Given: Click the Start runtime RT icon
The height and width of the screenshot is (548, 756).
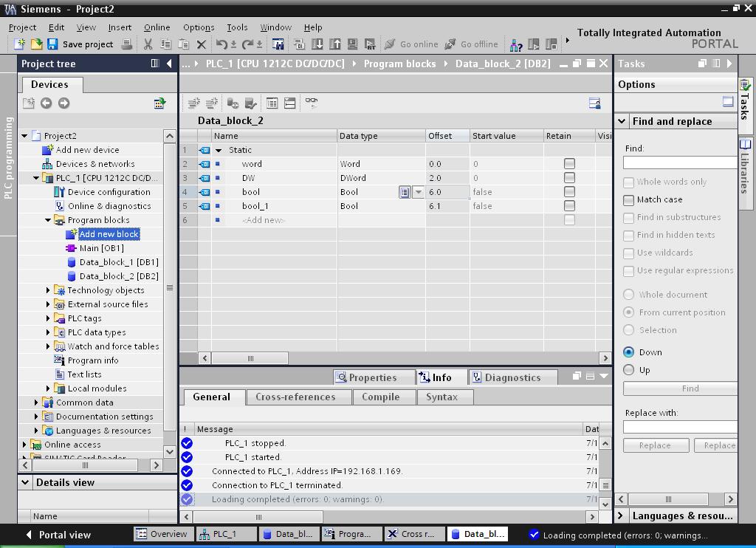Looking at the screenshot, I should coord(371,44).
